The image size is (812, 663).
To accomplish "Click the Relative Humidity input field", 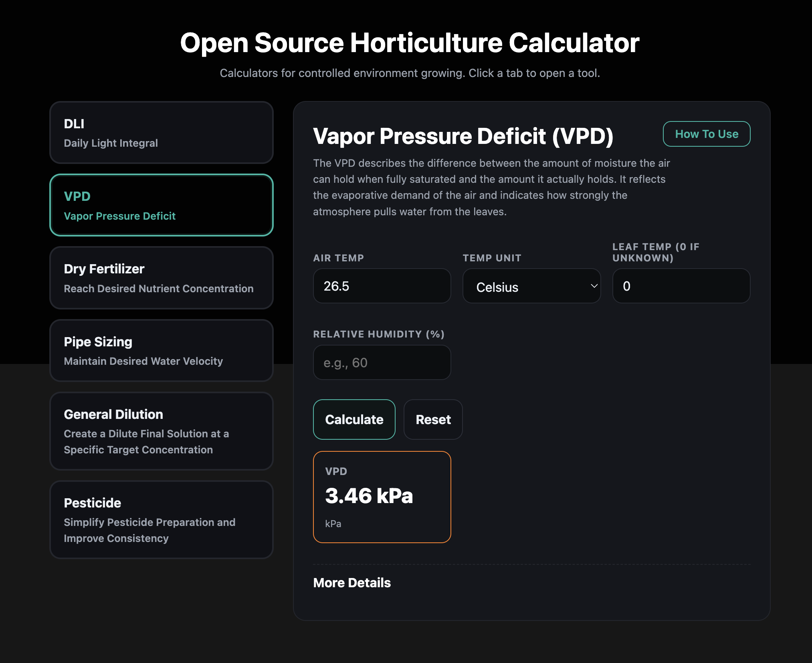I will pyautogui.click(x=382, y=362).
